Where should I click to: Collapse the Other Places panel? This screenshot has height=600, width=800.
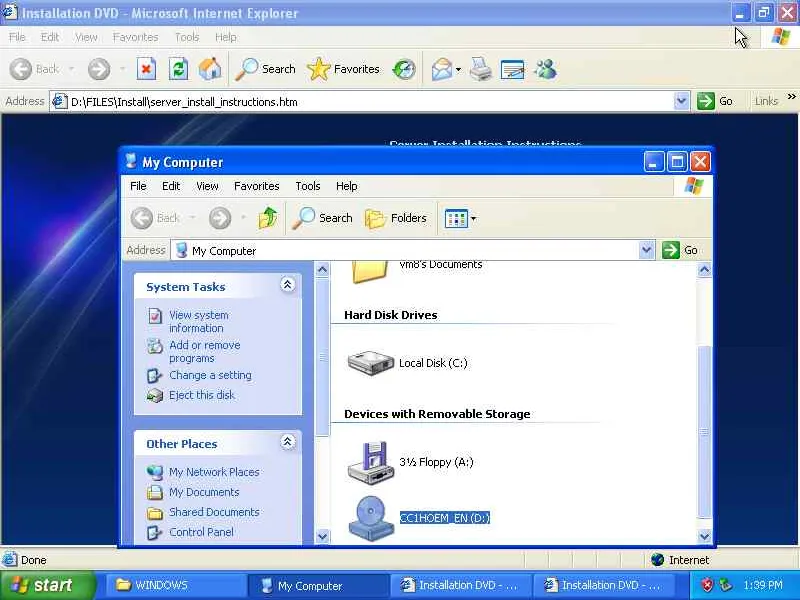287,442
